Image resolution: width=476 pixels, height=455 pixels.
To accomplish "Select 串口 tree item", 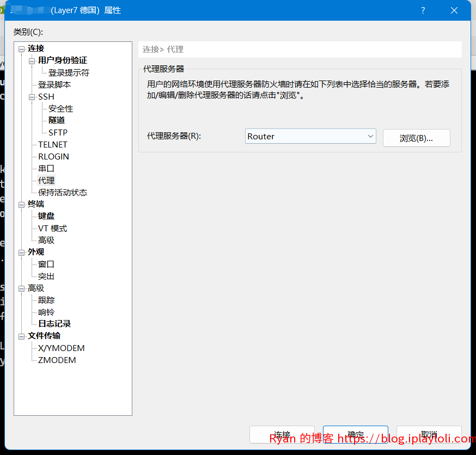I will (46, 168).
